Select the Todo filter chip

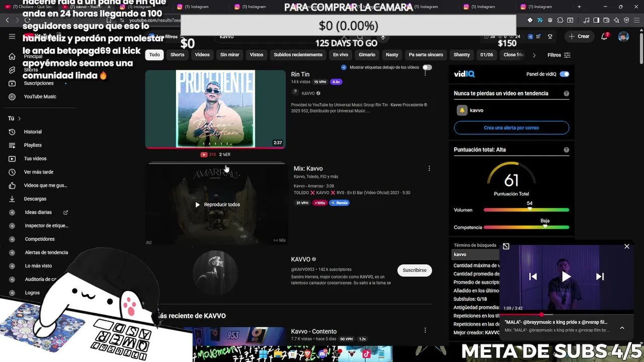pos(154,55)
